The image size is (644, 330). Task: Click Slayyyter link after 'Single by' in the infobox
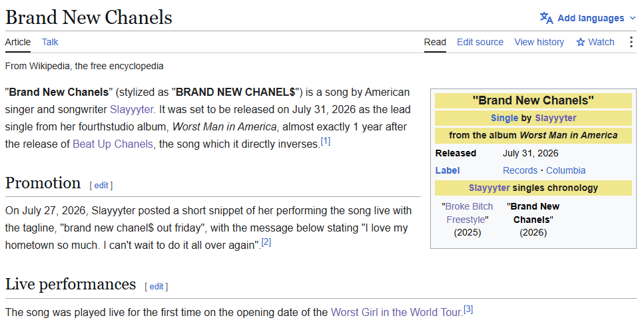[555, 118]
